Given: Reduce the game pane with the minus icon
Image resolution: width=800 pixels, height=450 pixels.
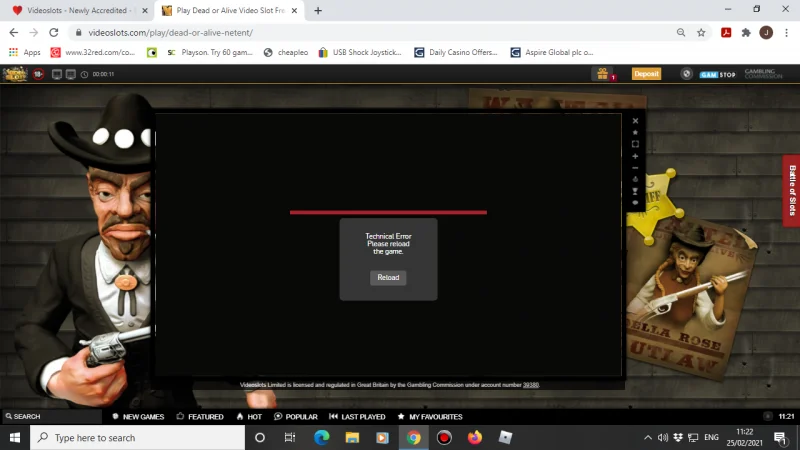Looking at the screenshot, I should coord(635,168).
